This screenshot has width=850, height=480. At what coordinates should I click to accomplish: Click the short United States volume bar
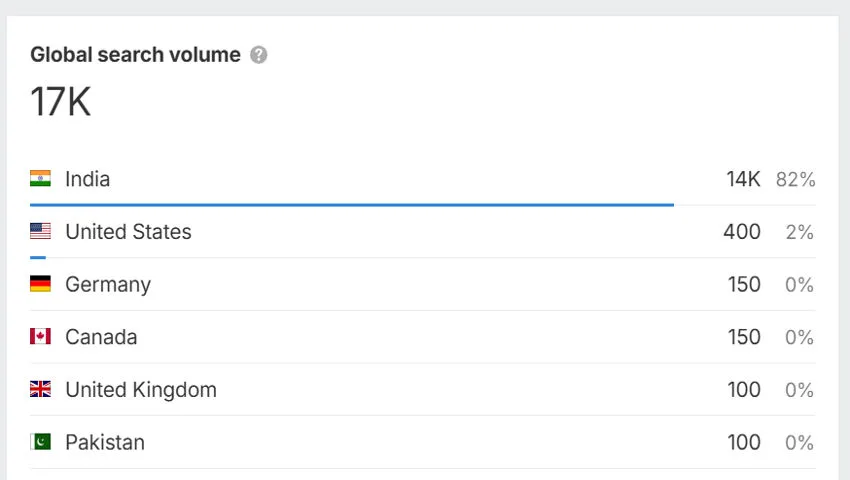click(x=38, y=257)
